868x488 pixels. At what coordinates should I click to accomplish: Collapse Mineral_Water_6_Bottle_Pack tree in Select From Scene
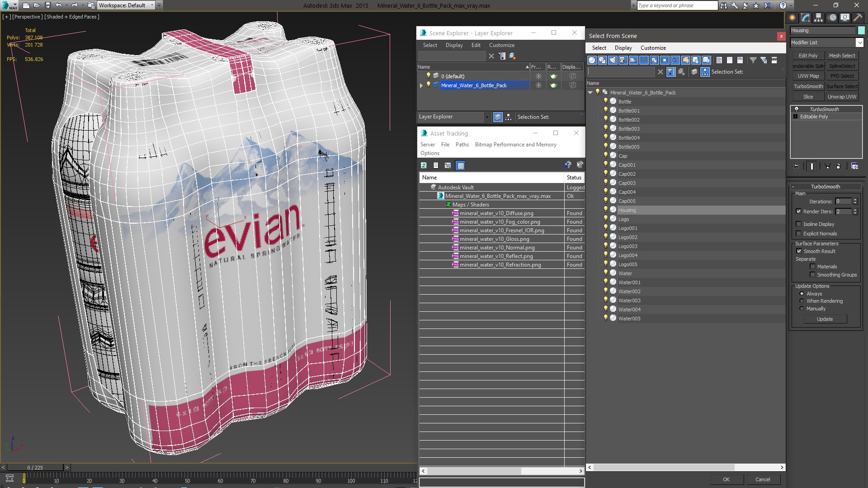(590, 93)
